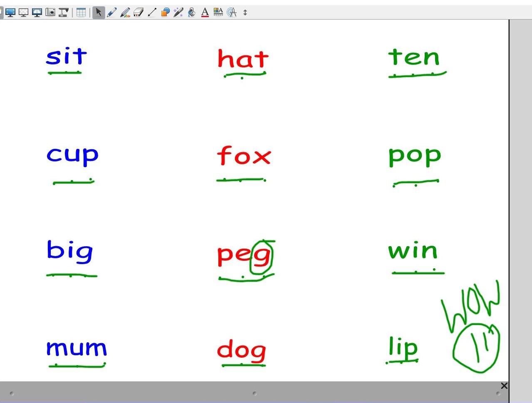Activate the Eraser tool

click(138, 12)
